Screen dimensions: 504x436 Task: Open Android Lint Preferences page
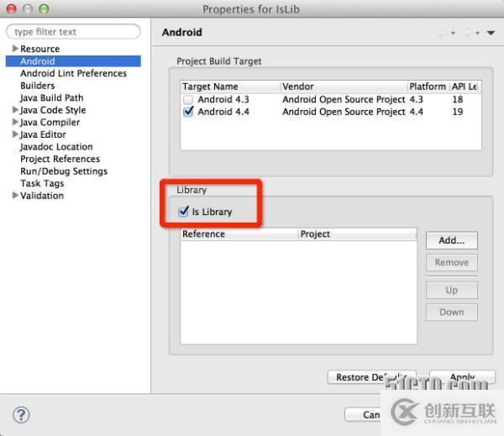click(74, 73)
